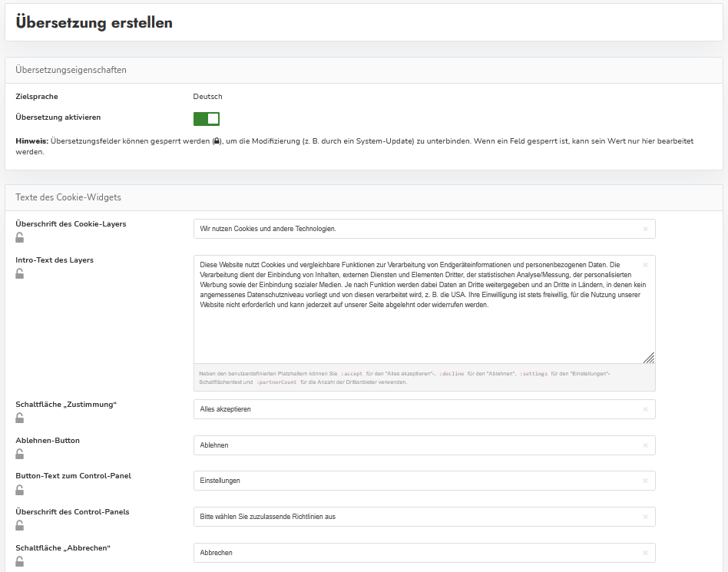Click the "Abbrechen" text input

(x=415, y=553)
